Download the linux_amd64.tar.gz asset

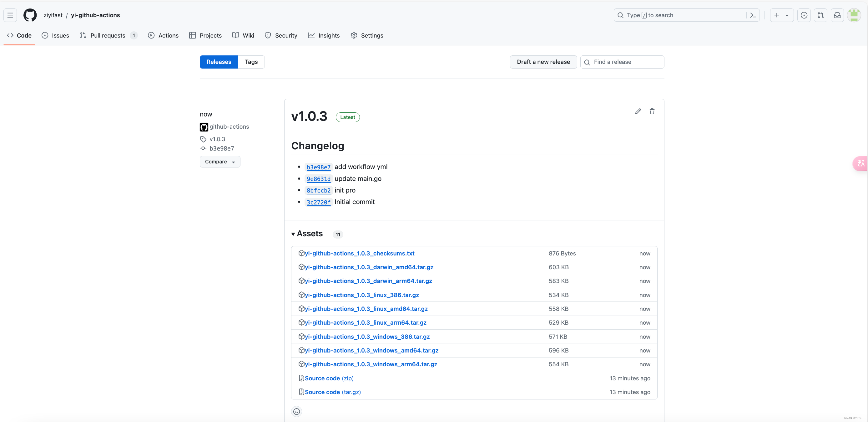(366, 309)
